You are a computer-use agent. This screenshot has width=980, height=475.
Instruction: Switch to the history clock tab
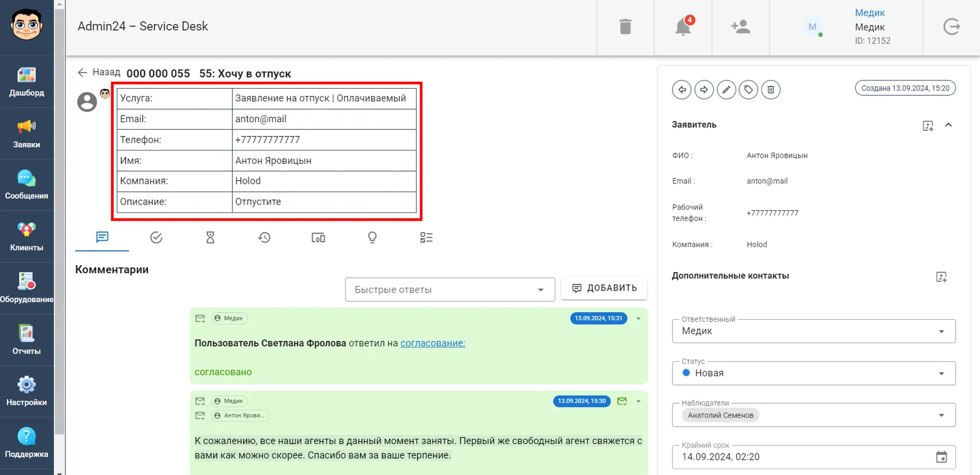(x=264, y=237)
